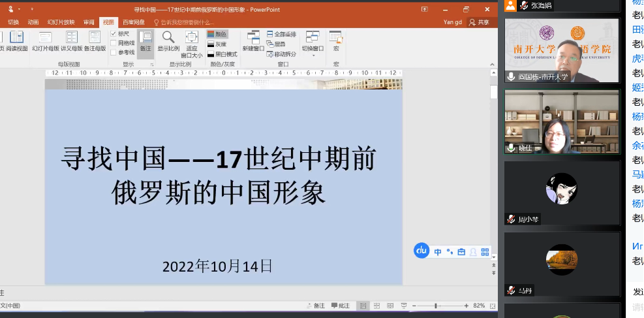
Task: Click the zoom slider in status bar
Action: [x=435, y=306]
